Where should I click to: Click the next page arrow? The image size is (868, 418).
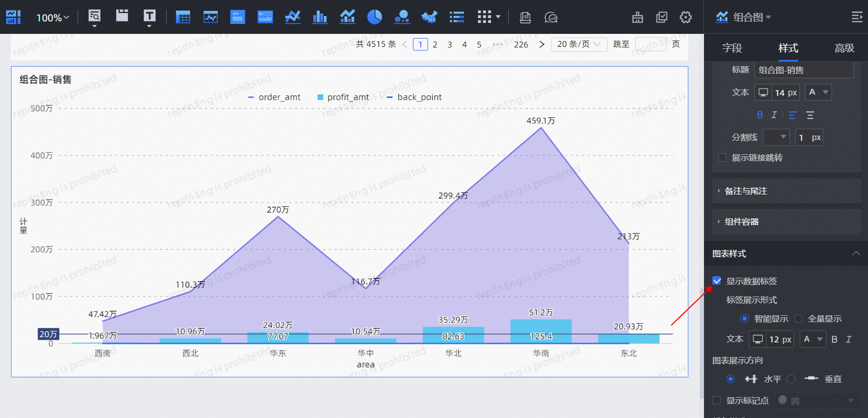[542, 44]
